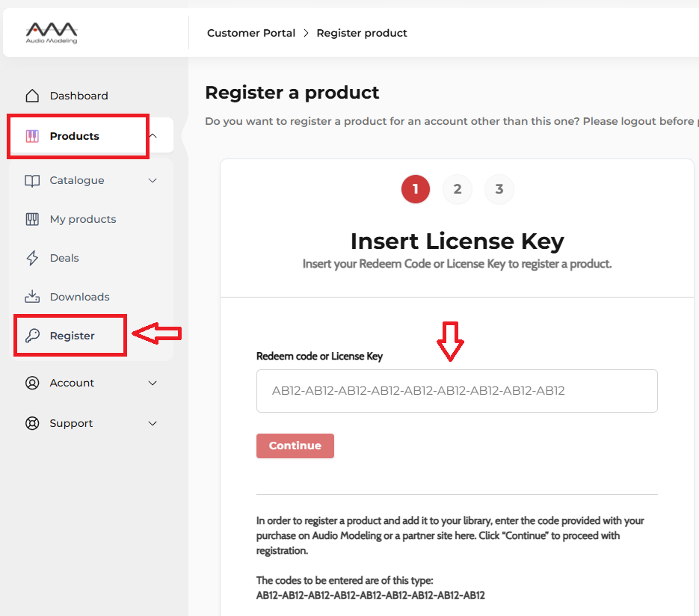This screenshot has width=699, height=616.
Task: Click the Deals lightning bolt icon
Action: coord(32,258)
